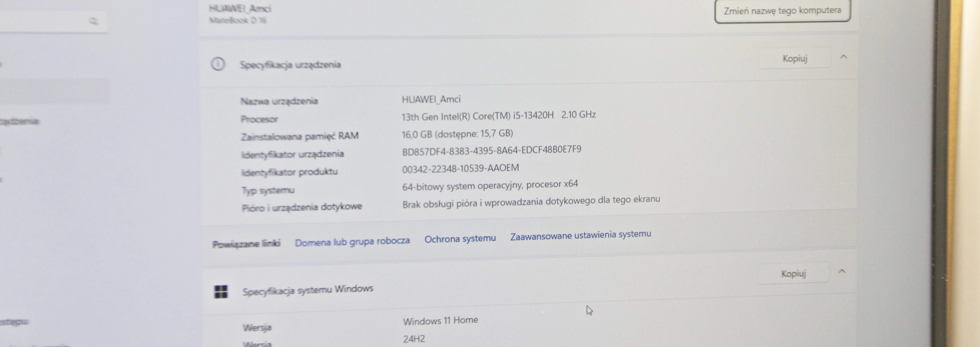The width and height of the screenshot is (980, 347).
Task: Collapse 'Specyfikacja systemu Windows' chevron
Action: (842, 272)
